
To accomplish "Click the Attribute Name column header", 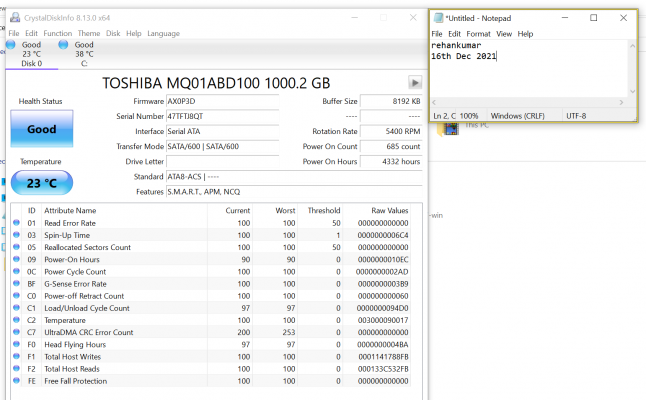I will 70,211.
